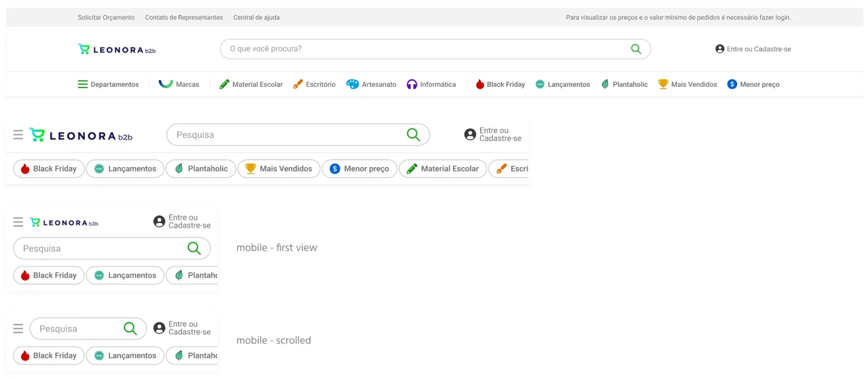Click Menor preço pill in tablet header
Image resolution: width=868 pixels, height=379 pixels.
click(360, 169)
